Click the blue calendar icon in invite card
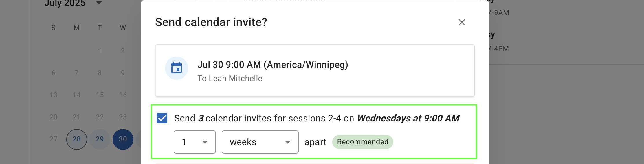 click(x=177, y=68)
